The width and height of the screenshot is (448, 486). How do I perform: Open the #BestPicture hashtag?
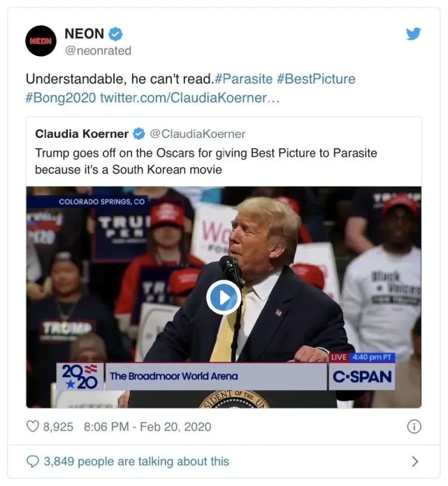pyautogui.click(x=316, y=80)
